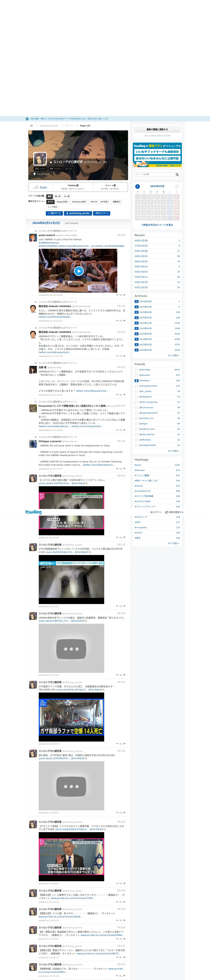
Task: Open the Stats chart icon button
Action: pyautogui.click(x=40, y=187)
